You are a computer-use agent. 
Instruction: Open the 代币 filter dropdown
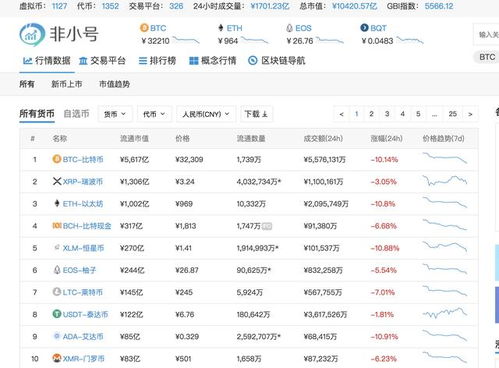pos(154,114)
